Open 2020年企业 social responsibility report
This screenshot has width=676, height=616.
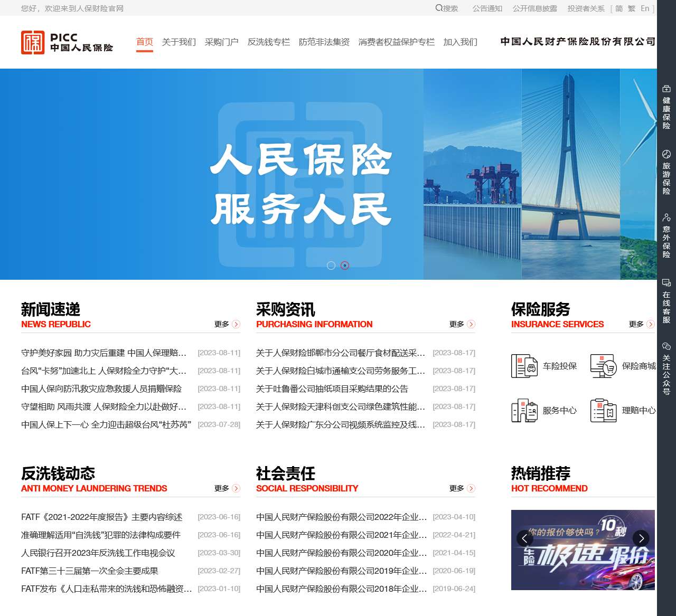click(342, 553)
